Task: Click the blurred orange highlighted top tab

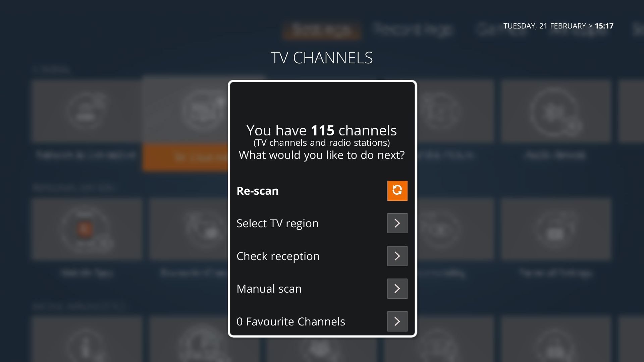Action: (x=322, y=31)
